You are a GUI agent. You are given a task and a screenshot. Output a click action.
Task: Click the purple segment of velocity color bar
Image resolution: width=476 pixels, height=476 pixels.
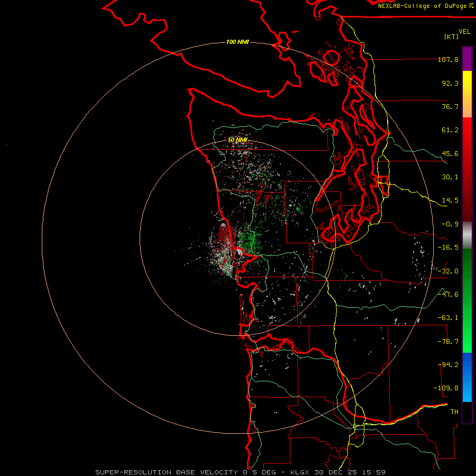pyautogui.click(x=467, y=59)
